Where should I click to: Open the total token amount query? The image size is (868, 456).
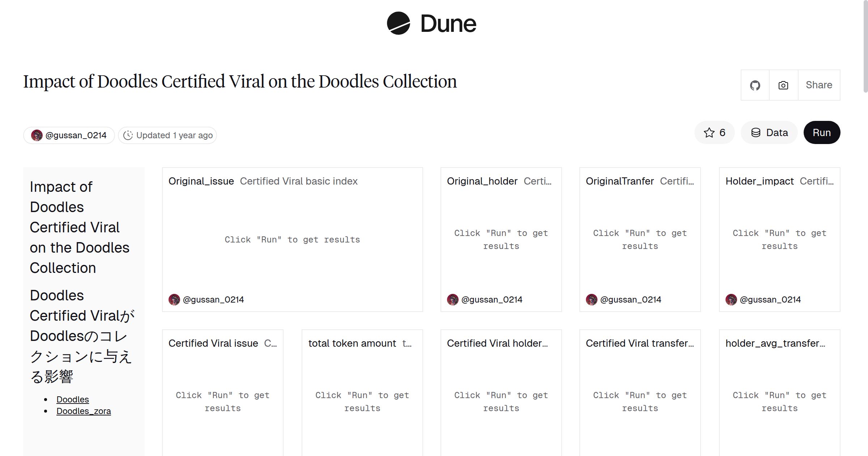click(x=352, y=343)
